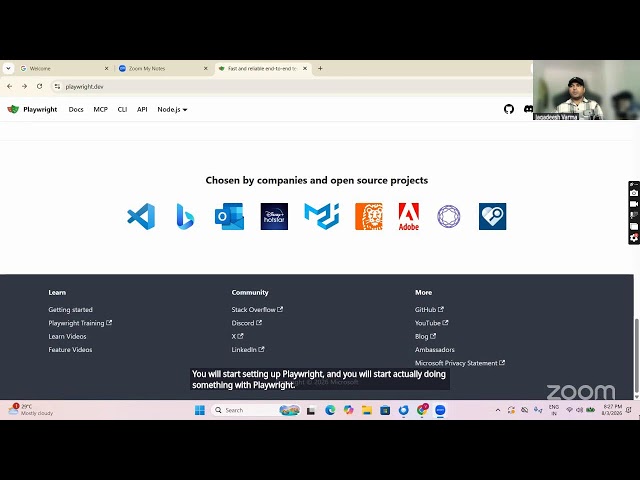This screenshot has height=480, width=640.
Task: Open the Stack Overflow link
Action: point(257,310)
